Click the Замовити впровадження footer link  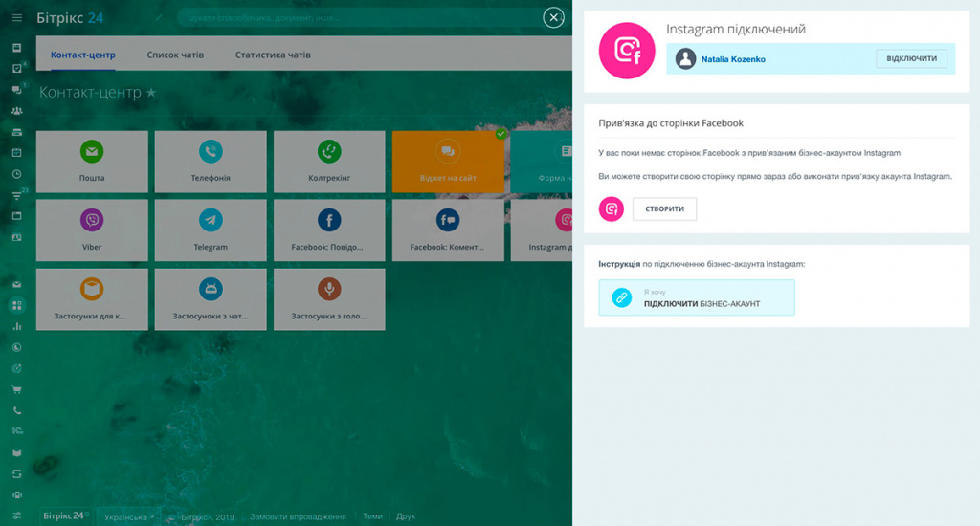299,516
